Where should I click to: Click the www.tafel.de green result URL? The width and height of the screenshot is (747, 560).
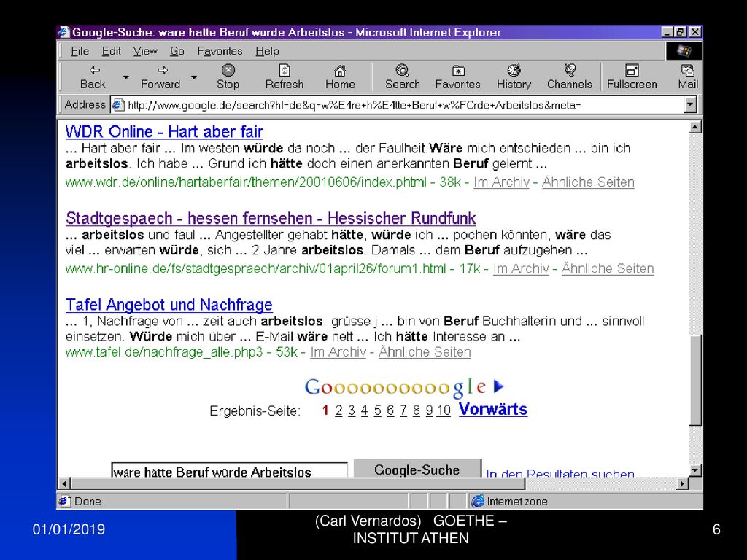pyautogui.click(x=164, y=352)
